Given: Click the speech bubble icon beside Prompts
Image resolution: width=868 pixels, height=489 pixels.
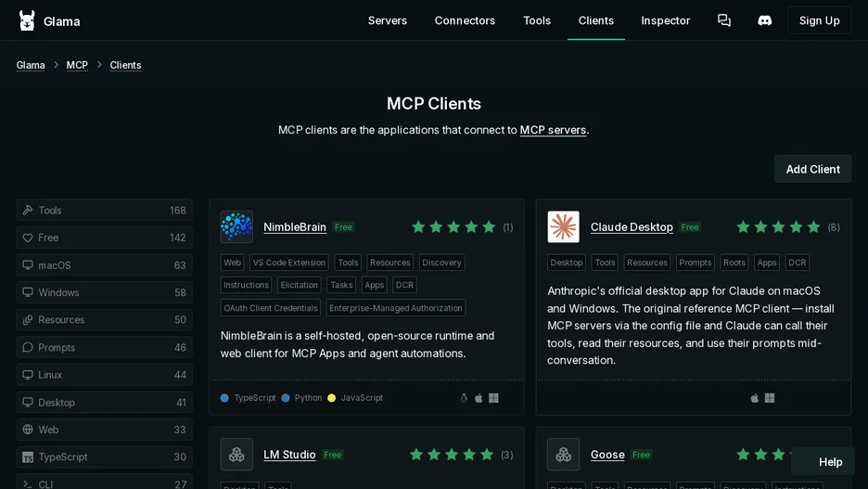Looking at the screenshot, I should (28, 347).
